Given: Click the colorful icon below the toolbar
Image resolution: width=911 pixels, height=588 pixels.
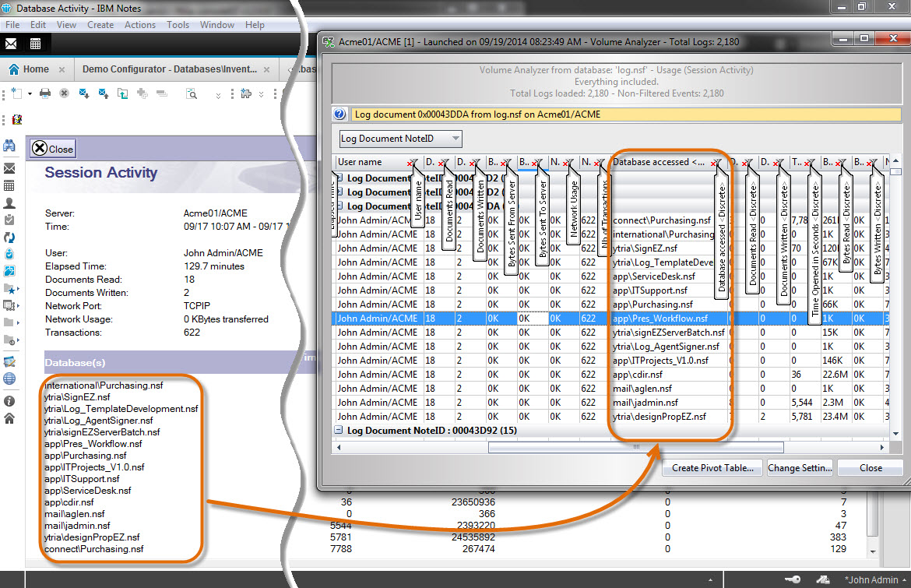Looking at the screenshot, I should [x=17, y=120].
